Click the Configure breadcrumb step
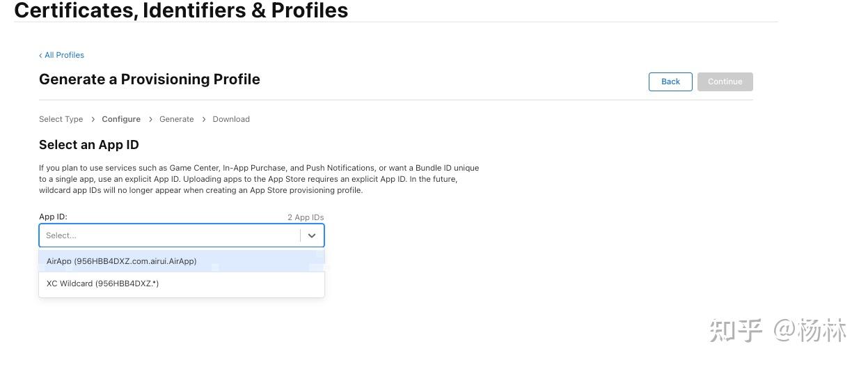The height and width of the screenshot is (365, 868). pos(121,119)
